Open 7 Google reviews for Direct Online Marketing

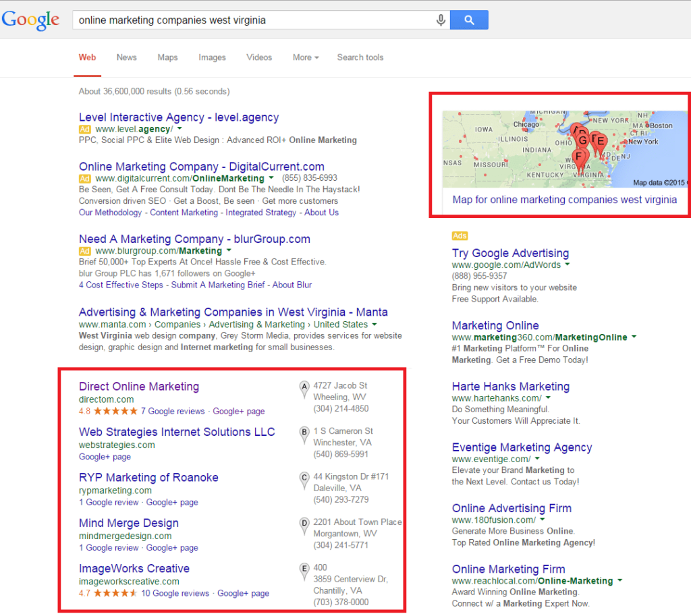tap(172, 411)
